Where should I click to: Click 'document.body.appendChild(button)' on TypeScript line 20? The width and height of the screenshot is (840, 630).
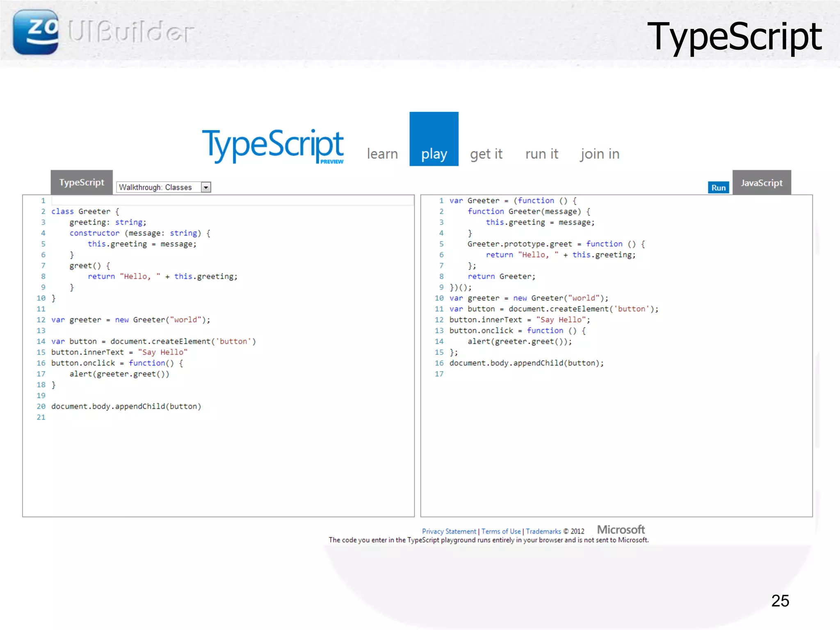126,406
